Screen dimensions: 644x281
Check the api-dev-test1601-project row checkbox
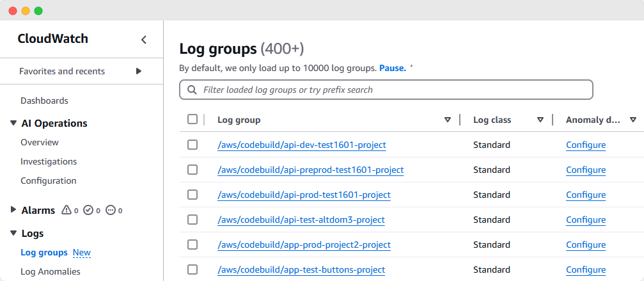[x=192, y=145]
